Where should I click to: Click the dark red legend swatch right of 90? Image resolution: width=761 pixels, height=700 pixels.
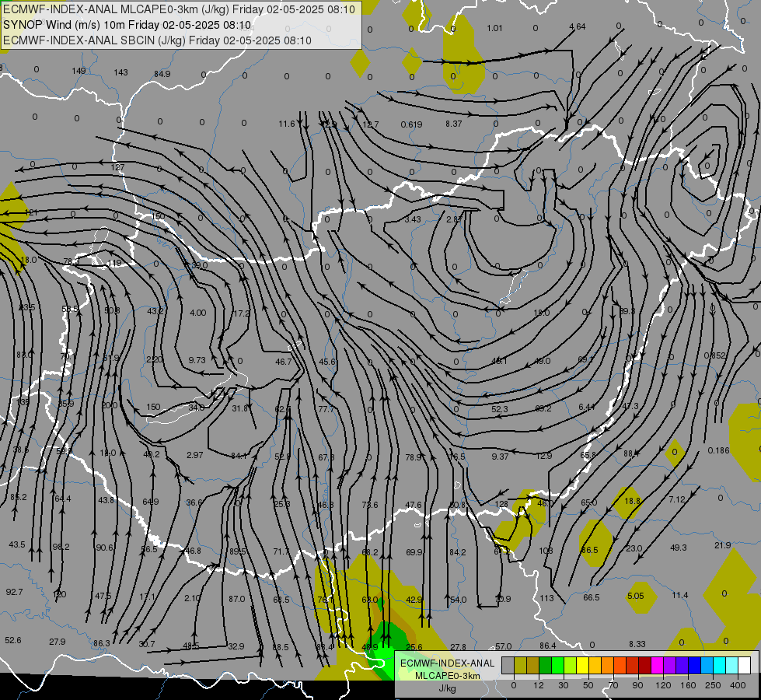tap(645, 666)
